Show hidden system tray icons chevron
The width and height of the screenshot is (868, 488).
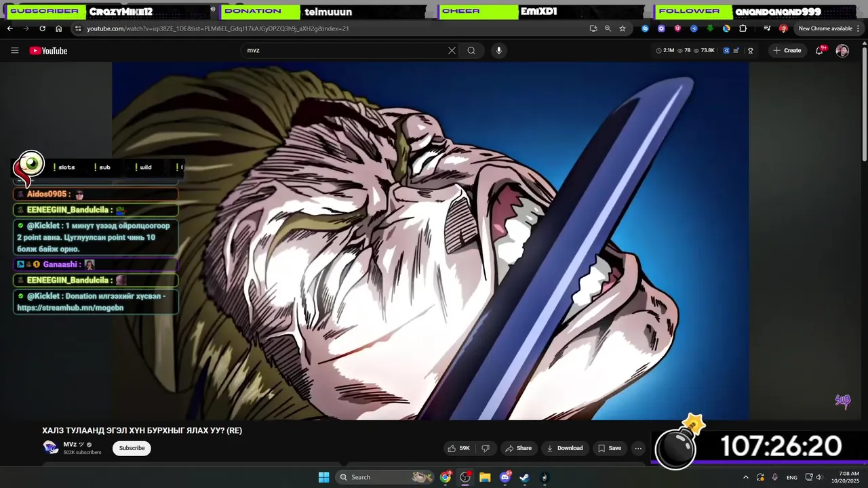click(x=746, y=477)
